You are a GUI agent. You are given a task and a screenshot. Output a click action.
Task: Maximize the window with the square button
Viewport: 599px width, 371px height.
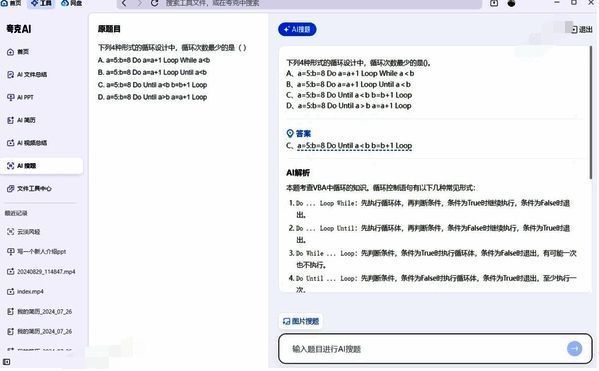[x=574, y=3]
